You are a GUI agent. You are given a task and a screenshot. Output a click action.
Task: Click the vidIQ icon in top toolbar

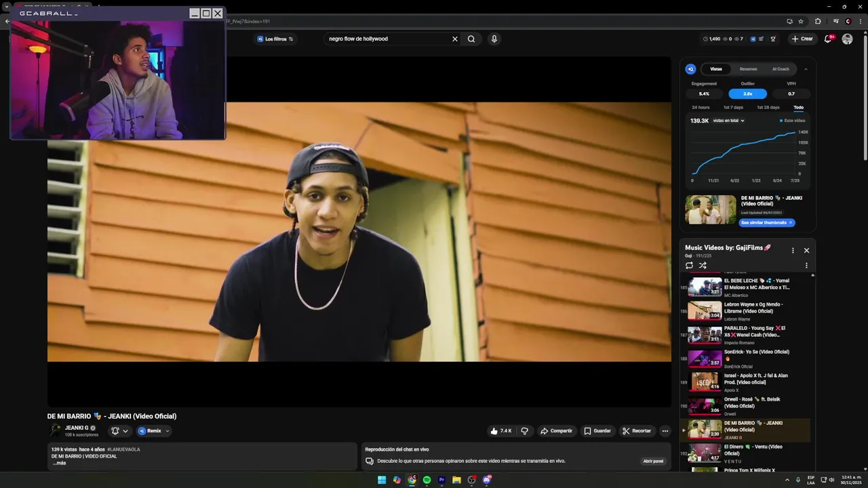pyautogui.click(x=753, y=39)
